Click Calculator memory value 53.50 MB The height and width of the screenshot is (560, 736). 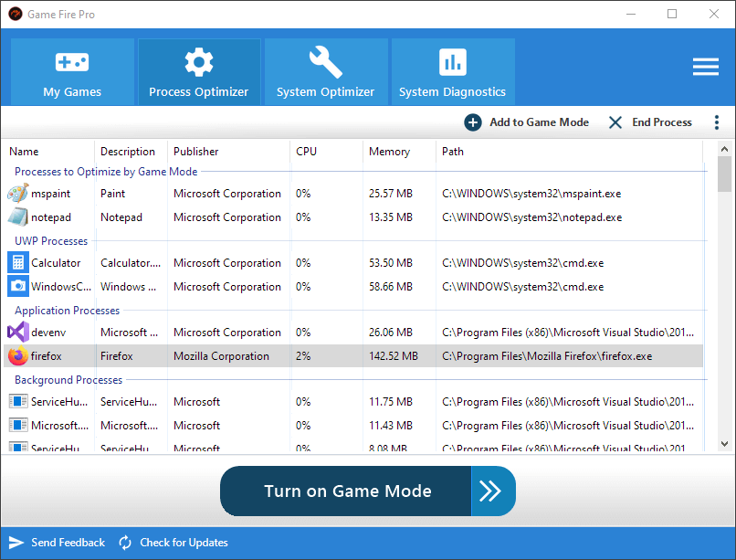click(391, 263)
